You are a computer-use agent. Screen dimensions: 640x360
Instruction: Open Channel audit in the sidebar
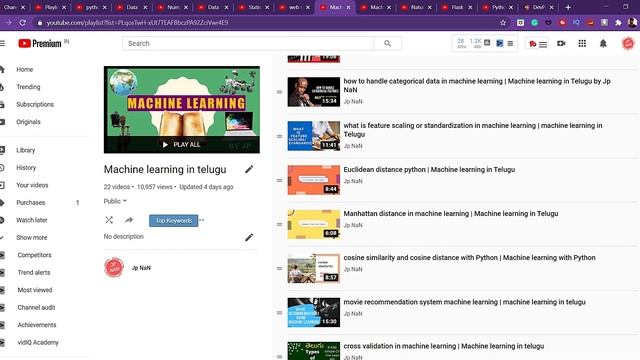(x=36, y=308)
